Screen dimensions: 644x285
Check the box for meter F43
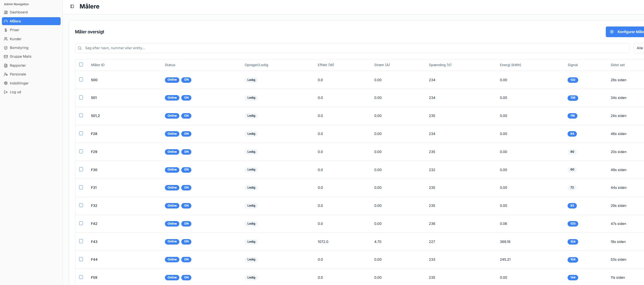coord(81,241)
